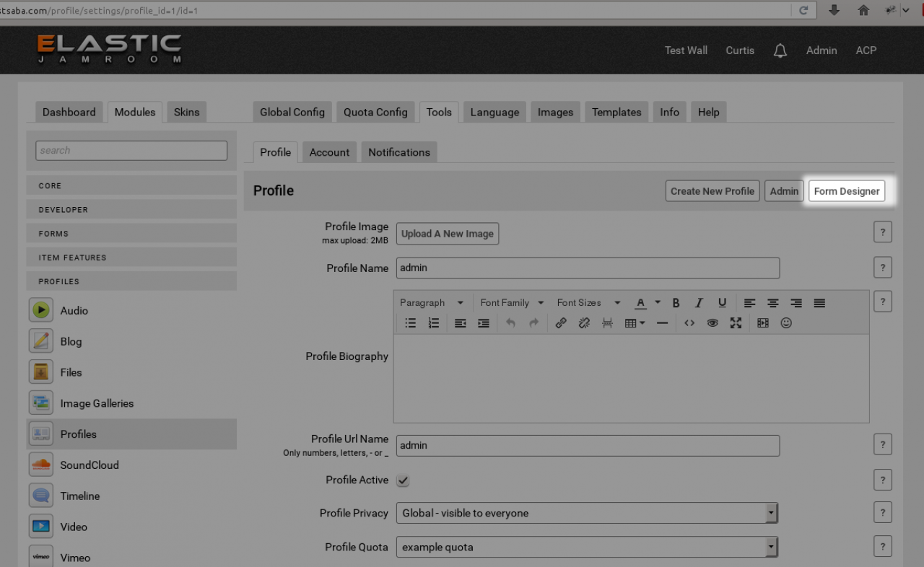Open the Paragraph format dropdown
The image size is (924, 567).
(x=432, y=303)
